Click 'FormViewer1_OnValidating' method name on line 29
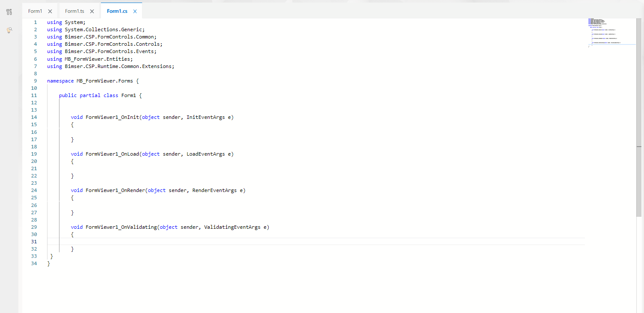 point(122,227)
